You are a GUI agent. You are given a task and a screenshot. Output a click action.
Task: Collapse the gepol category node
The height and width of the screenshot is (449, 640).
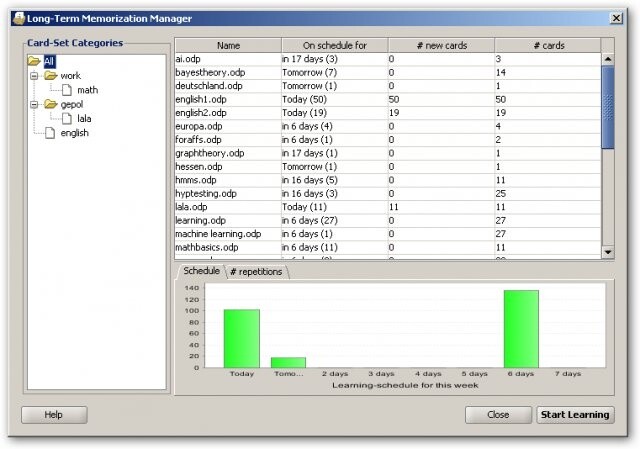[x=34, y=104]
